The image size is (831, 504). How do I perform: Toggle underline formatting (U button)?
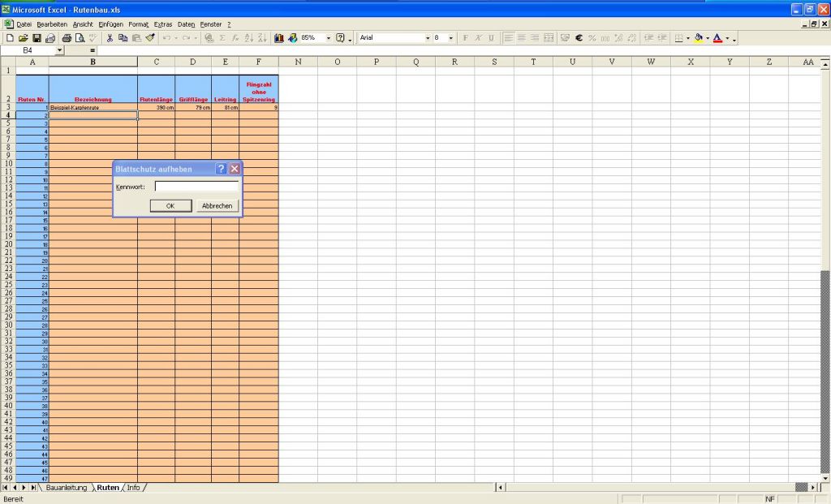click(x=491, y=38)
